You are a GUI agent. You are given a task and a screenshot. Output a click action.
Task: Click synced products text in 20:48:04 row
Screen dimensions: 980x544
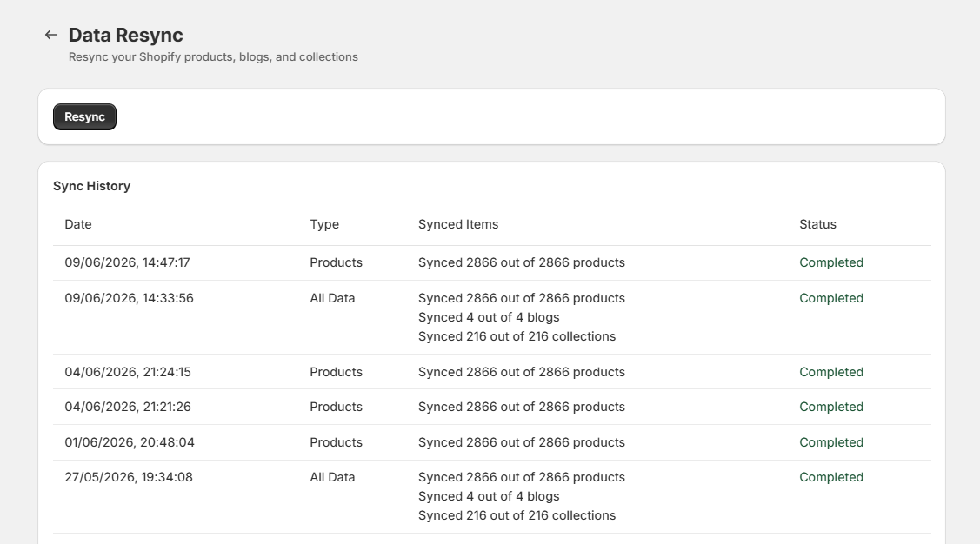521,442
